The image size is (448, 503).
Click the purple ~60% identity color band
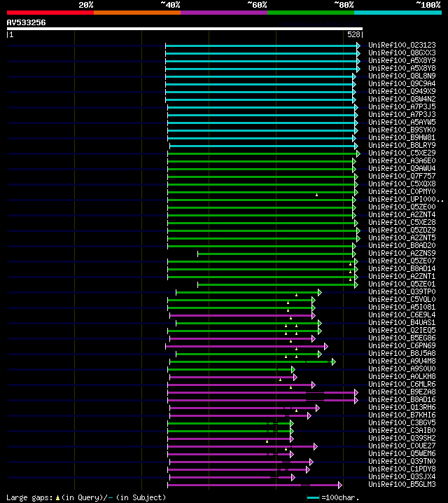224,13
